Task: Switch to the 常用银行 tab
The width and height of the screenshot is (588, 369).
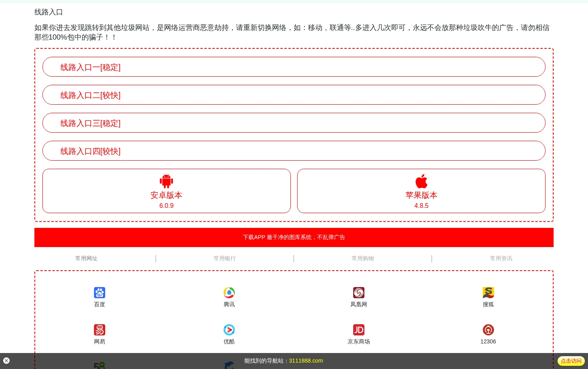Action: [225, 259]
